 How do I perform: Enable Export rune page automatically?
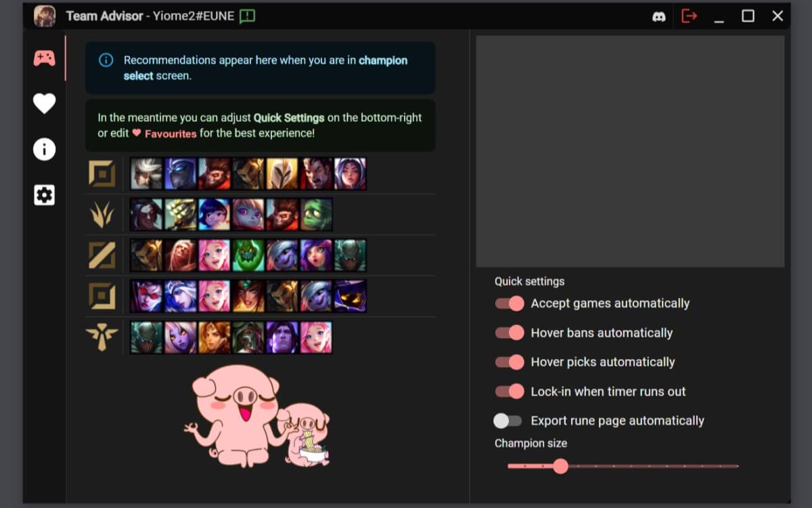pyautogui.click(x=507, y=421)
